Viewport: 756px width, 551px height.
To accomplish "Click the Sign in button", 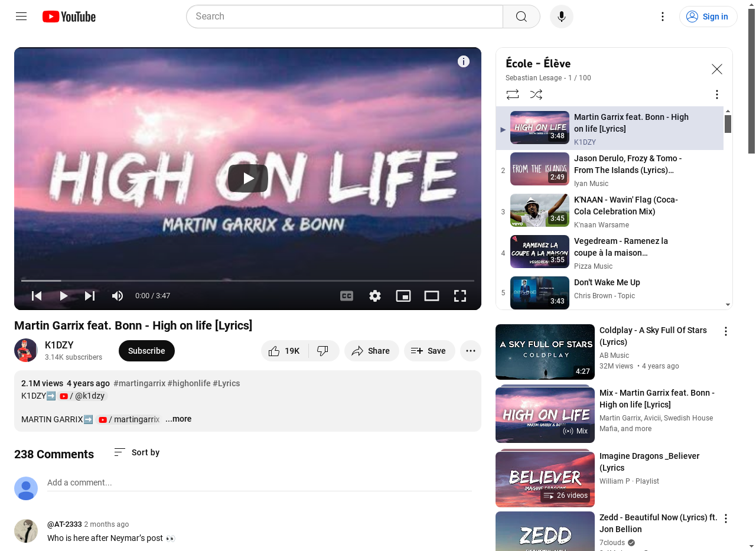I will (x=708, y=17).
